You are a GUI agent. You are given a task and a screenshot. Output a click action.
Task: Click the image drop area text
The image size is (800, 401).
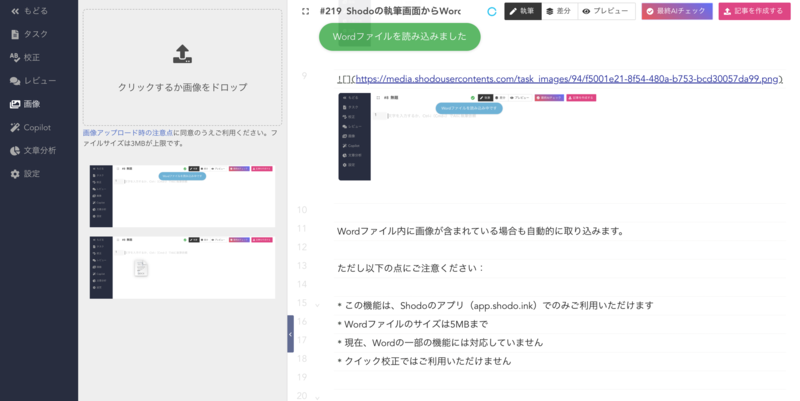182,87
